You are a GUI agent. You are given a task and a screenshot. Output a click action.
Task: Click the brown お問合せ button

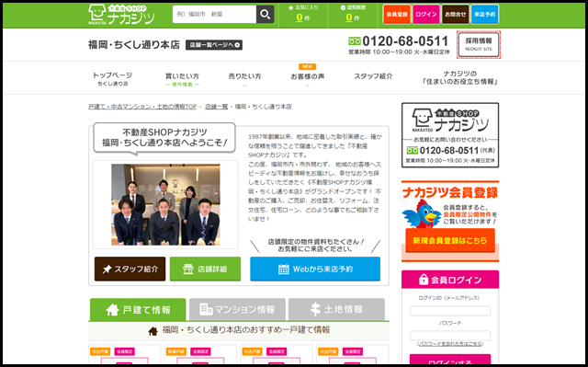point(456,15)
